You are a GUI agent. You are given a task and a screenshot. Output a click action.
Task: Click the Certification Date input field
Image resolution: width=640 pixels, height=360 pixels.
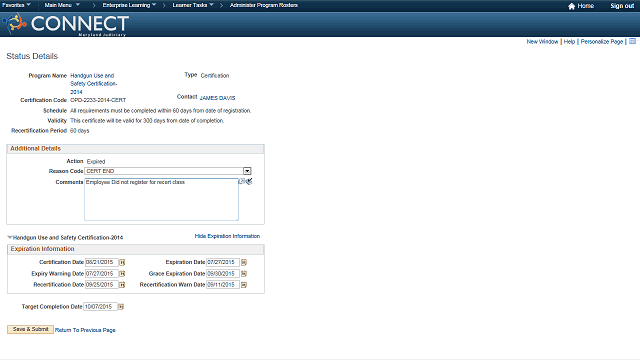pyautogui.click(x=101, y=262)
